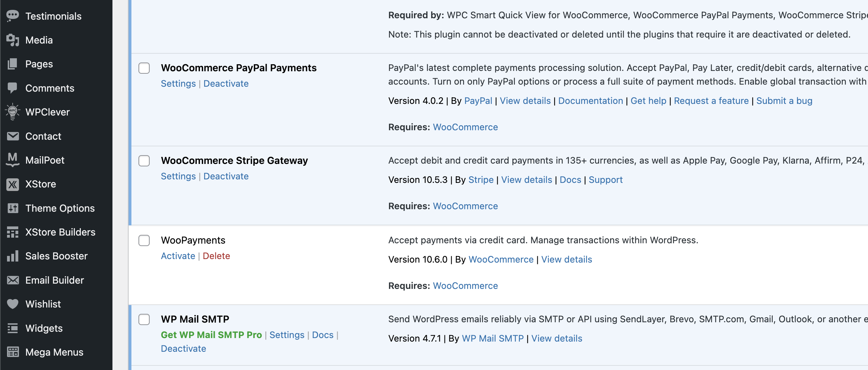
Task: Tick the WooCommerce Stripe Gateway checkbox
Action: pos(144,161)
